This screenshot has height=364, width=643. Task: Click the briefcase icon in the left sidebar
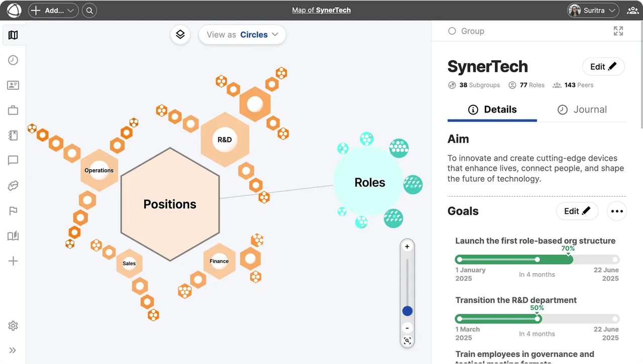pos(13,110)
